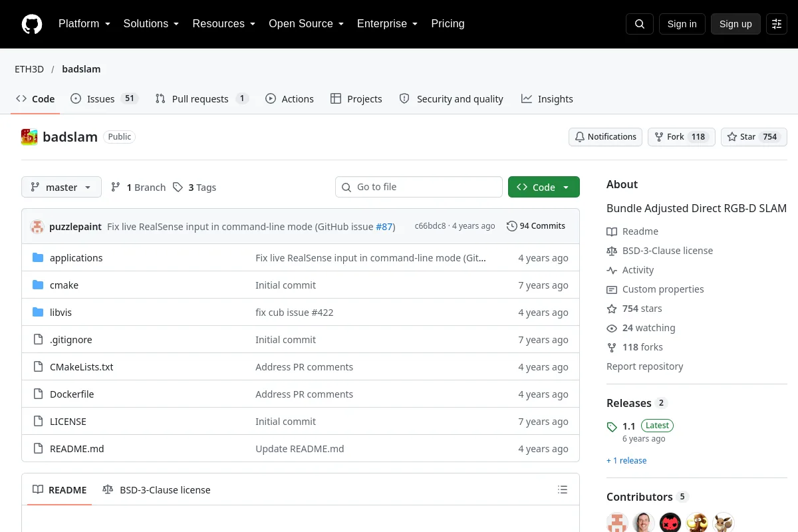Click the fifth contributor avatar
Screen dimensions: 798x532
(724, 523)
